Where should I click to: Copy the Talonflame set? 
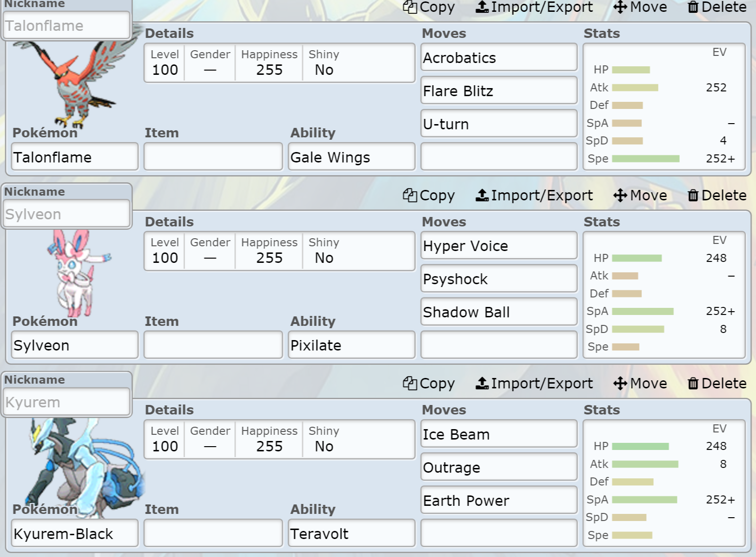tap(429, 7)
